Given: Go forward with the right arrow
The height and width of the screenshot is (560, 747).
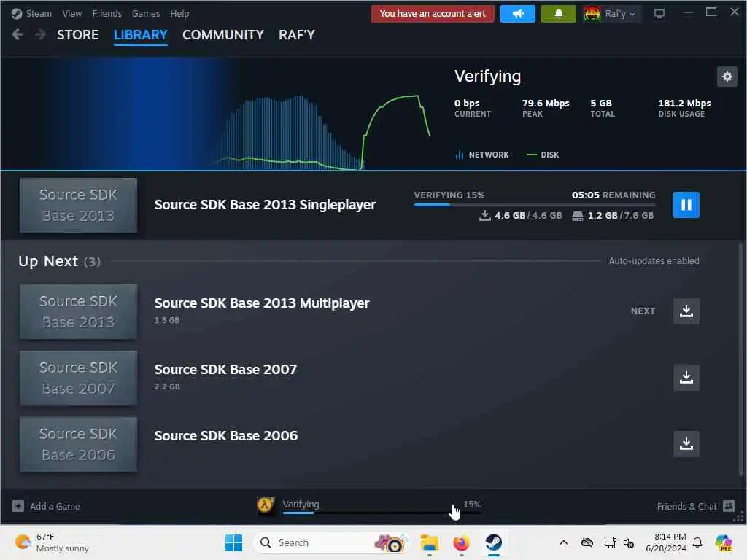Looking at the screenshot, I should (x=41, y=35).
